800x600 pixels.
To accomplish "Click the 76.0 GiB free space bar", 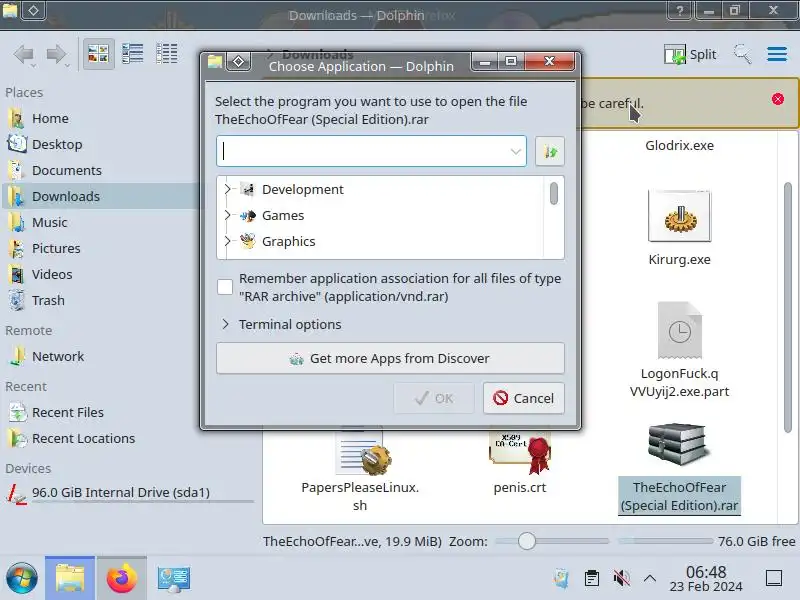I will click(665, 541).
